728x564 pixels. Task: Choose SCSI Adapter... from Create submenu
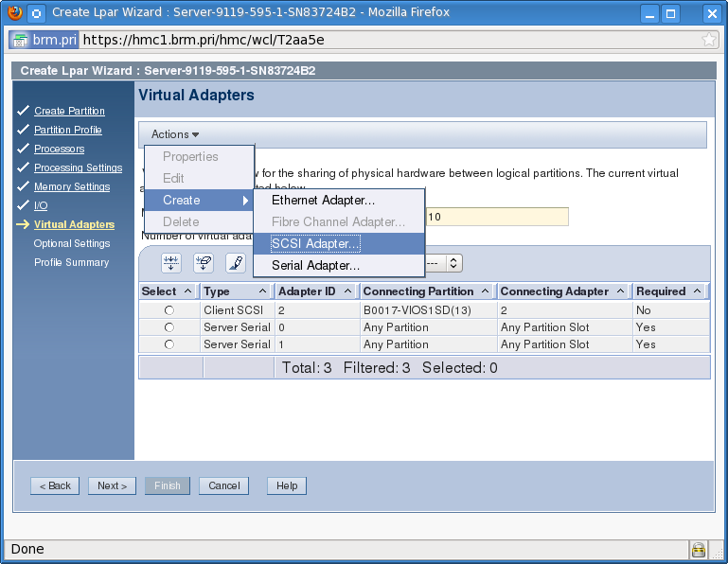tap(315, 243)
